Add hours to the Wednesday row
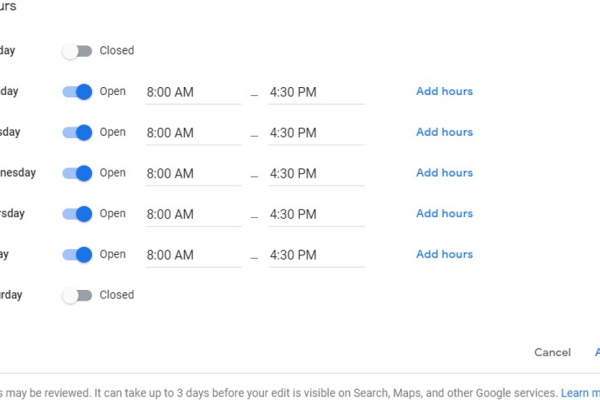600x400 pixels. (x=445, y=173)
